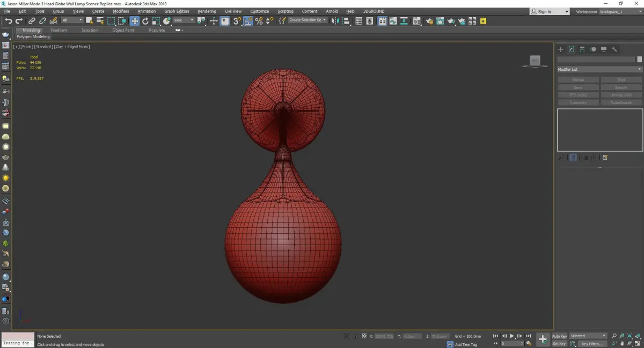Image resolution: width=644 pixels, height=348 pixels.
Task: Open the Curve Editor icon
Action: point(393,21)
